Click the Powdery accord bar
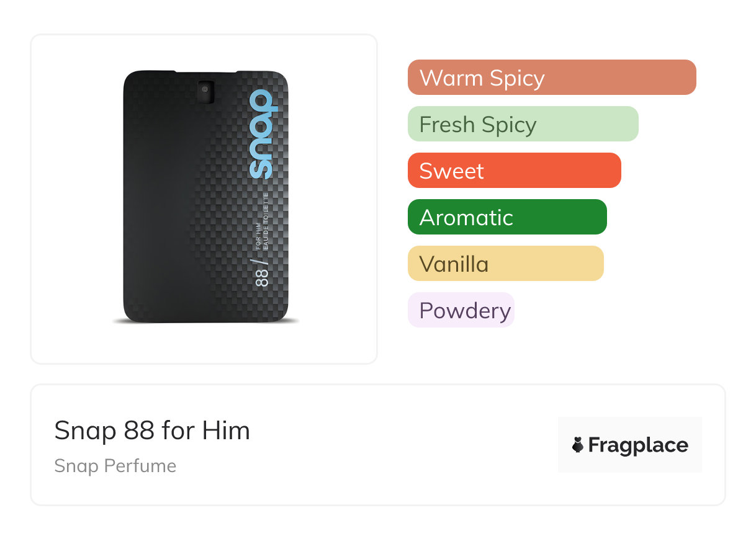 pyautogui.click(x=461, y=310)
